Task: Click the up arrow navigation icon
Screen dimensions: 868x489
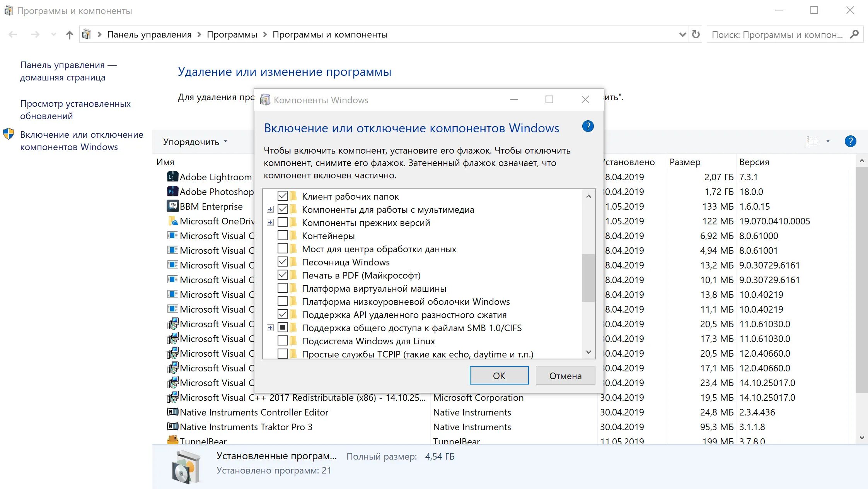Action: (69, 35)
